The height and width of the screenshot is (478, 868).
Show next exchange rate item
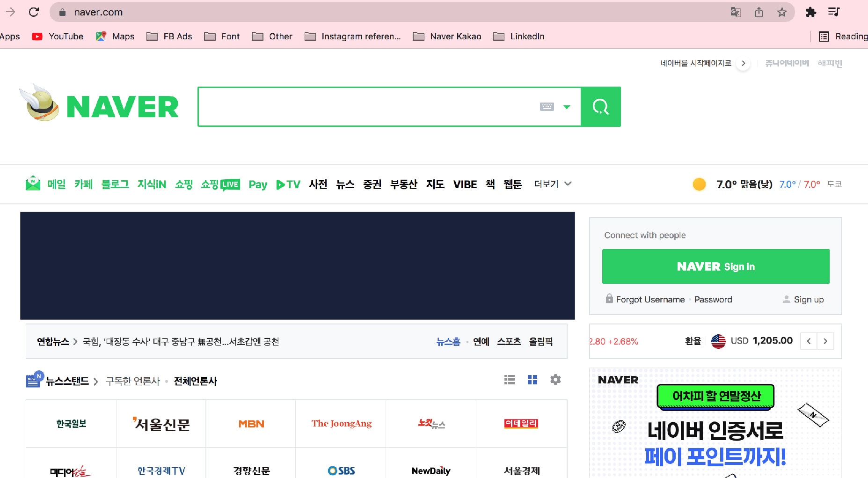point(825,341)
